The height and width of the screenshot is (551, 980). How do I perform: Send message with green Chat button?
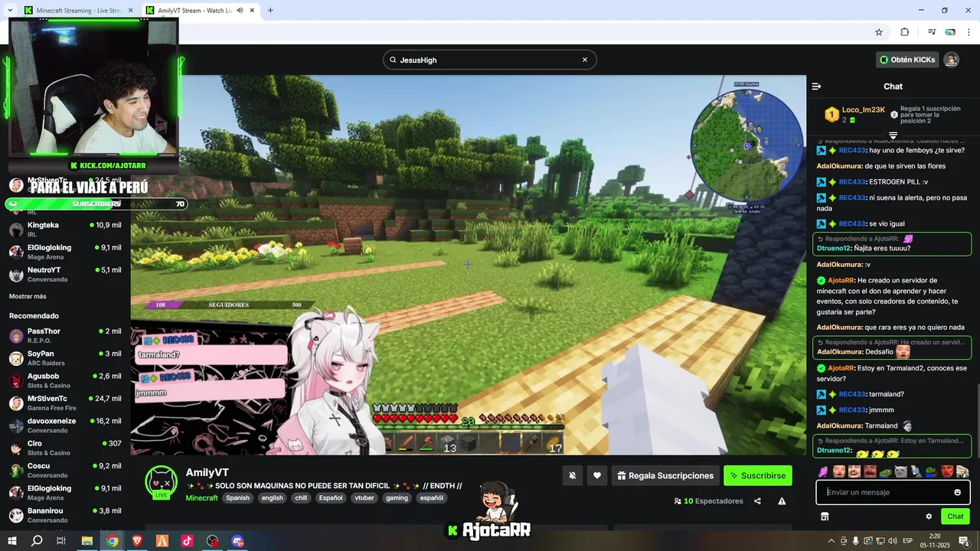[955, 517]
